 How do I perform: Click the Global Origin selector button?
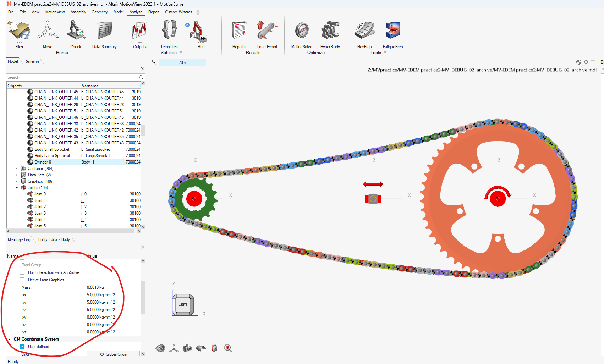tap(114, 354)
